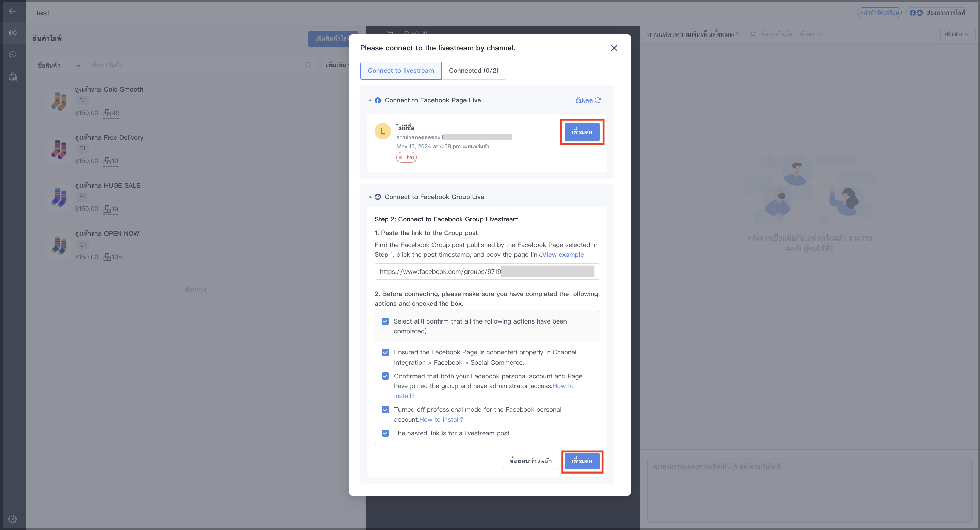Switch to Connect to livestream tab
The width and height of the screenshot is (980, 530).
401,71
